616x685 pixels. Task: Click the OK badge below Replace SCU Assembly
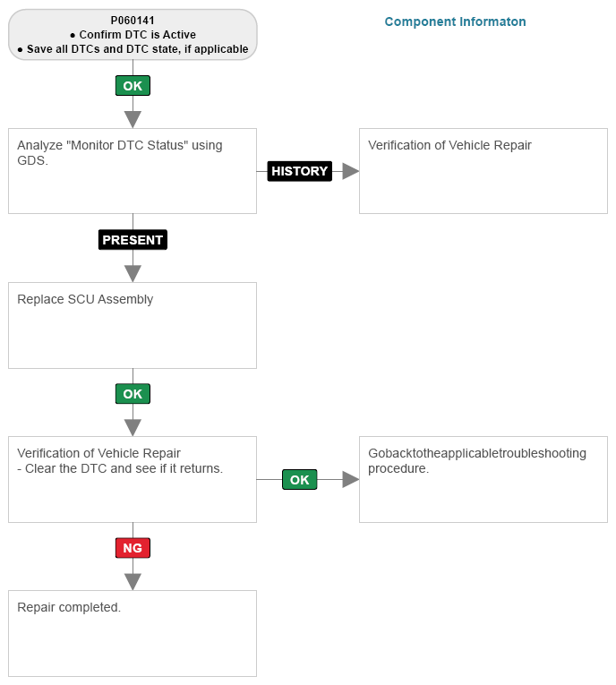pyautogui.click(x=133, y=394)
